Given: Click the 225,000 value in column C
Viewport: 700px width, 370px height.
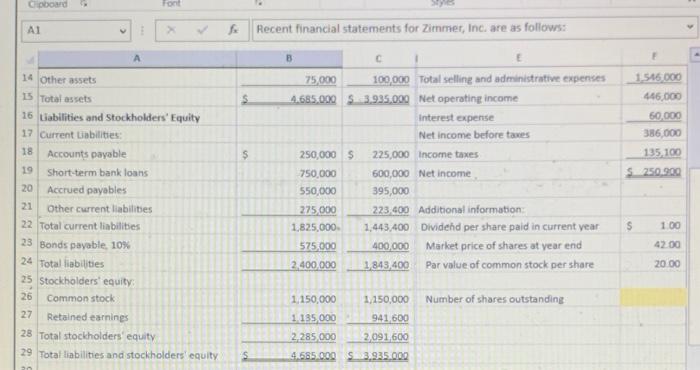Looking at the screenshot, I should click(391, 155).
